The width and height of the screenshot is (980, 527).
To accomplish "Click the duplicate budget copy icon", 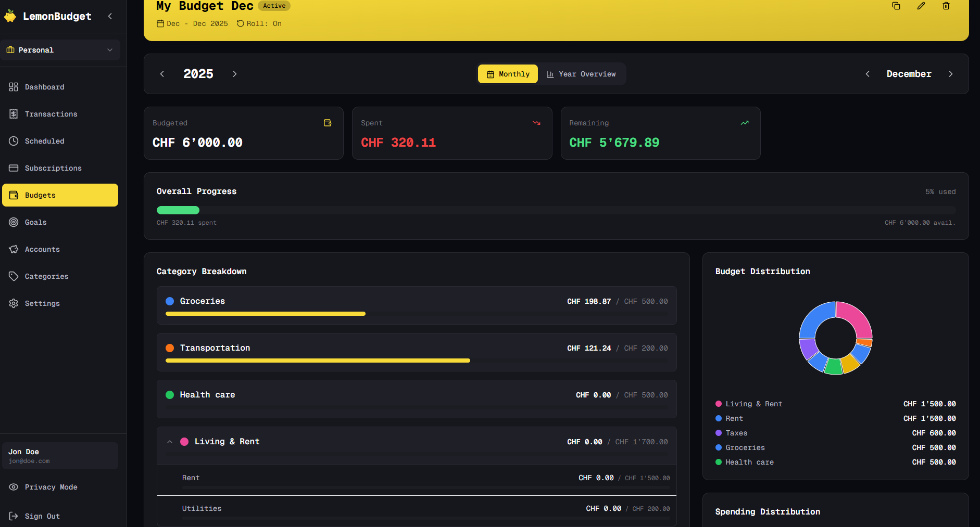I will [x=896, y=6].
